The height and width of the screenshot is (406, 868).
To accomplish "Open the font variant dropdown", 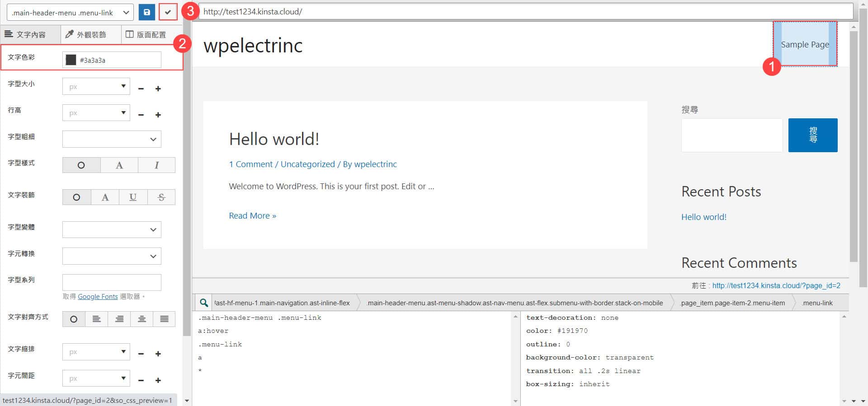I will 112,229.
